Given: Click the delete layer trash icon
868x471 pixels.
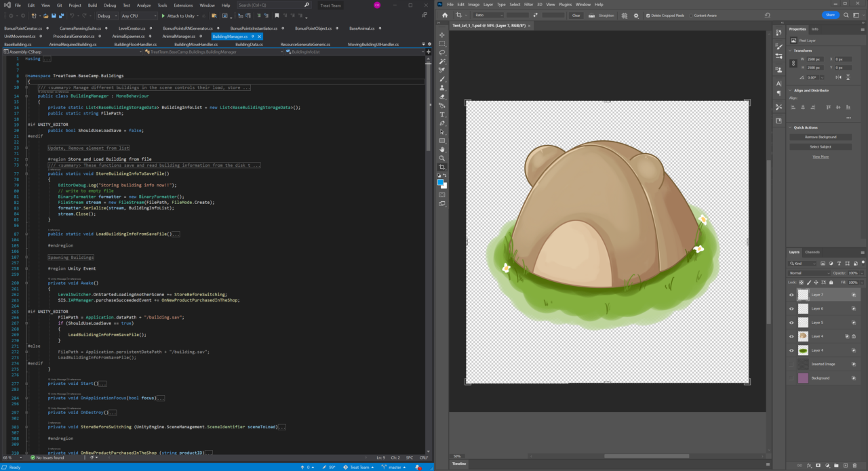Looking at the screenshot, I should pos(856,466).
